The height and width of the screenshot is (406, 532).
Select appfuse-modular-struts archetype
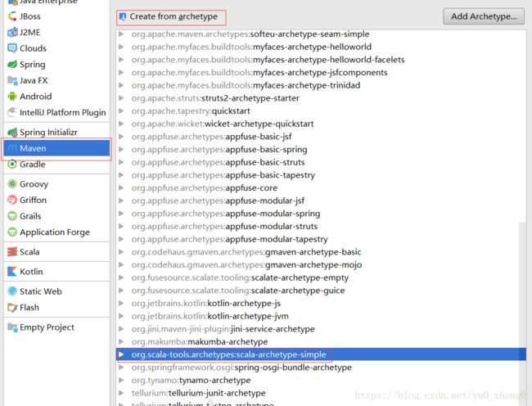click(321, 226)
